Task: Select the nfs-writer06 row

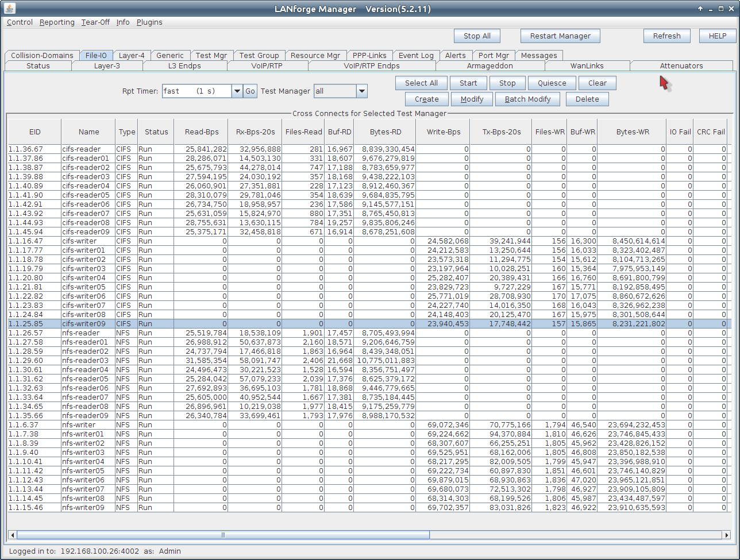Action: click(x=368, y=480)
